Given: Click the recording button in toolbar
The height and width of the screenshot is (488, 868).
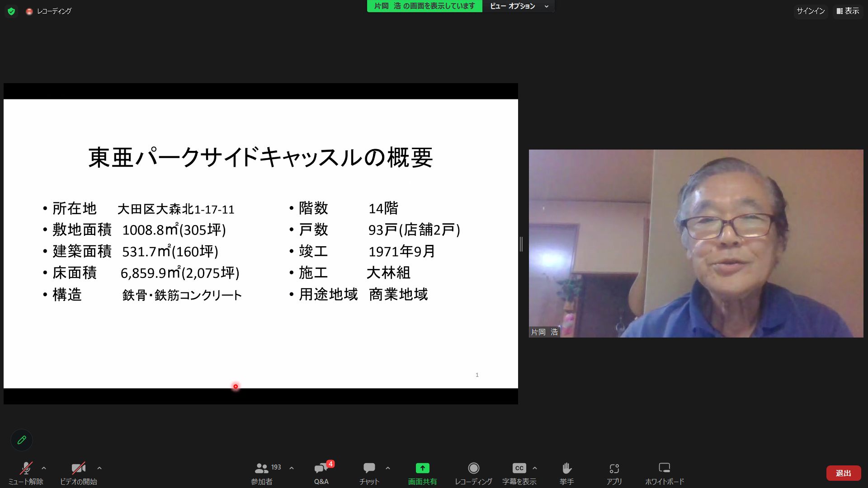Looking at the screenshot, I should click(473, 473).
